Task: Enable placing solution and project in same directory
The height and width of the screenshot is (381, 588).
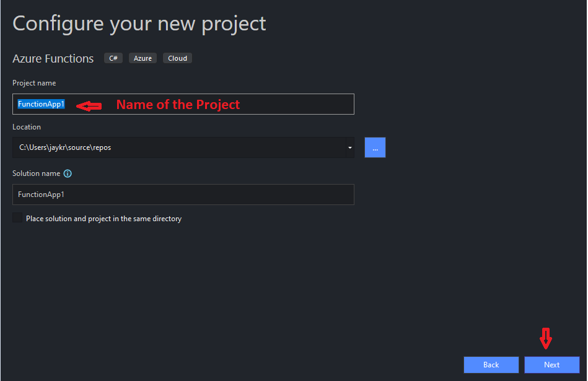Action: pyautogui.click(x=17, y=218)
